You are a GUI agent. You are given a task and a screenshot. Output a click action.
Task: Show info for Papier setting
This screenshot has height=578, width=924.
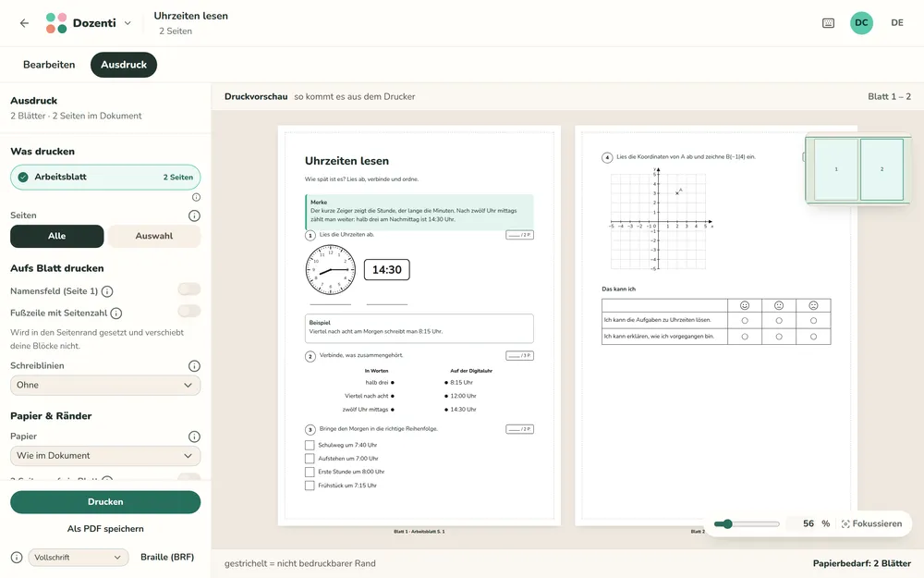click(x=194, y=437)
